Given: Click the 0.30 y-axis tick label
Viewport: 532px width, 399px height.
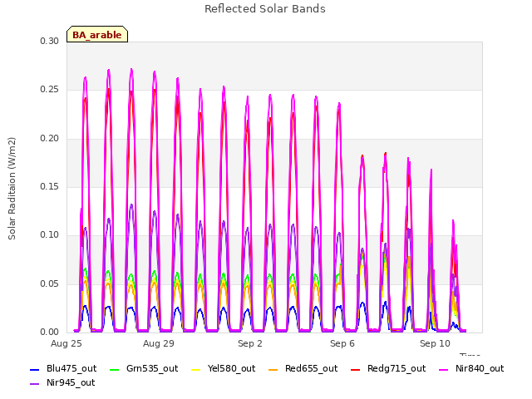Looking at the screenshot, I should [x=50, y=41].
